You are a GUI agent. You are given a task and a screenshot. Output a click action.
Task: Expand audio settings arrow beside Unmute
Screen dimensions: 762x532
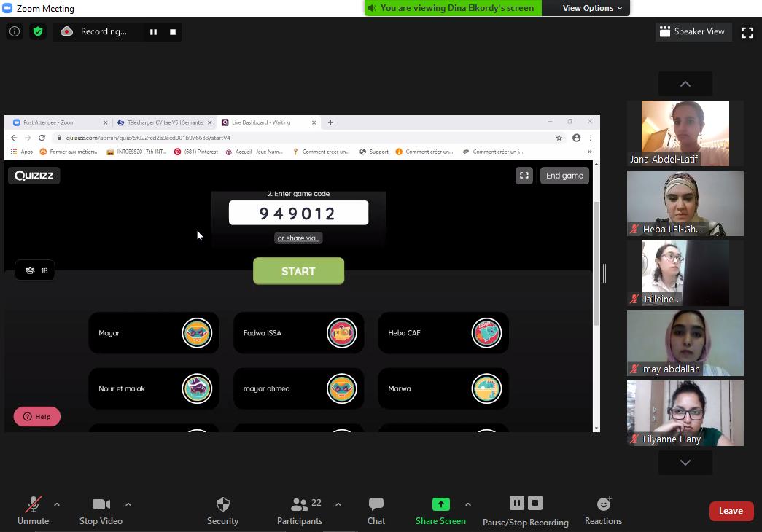(x=57, y=504)
